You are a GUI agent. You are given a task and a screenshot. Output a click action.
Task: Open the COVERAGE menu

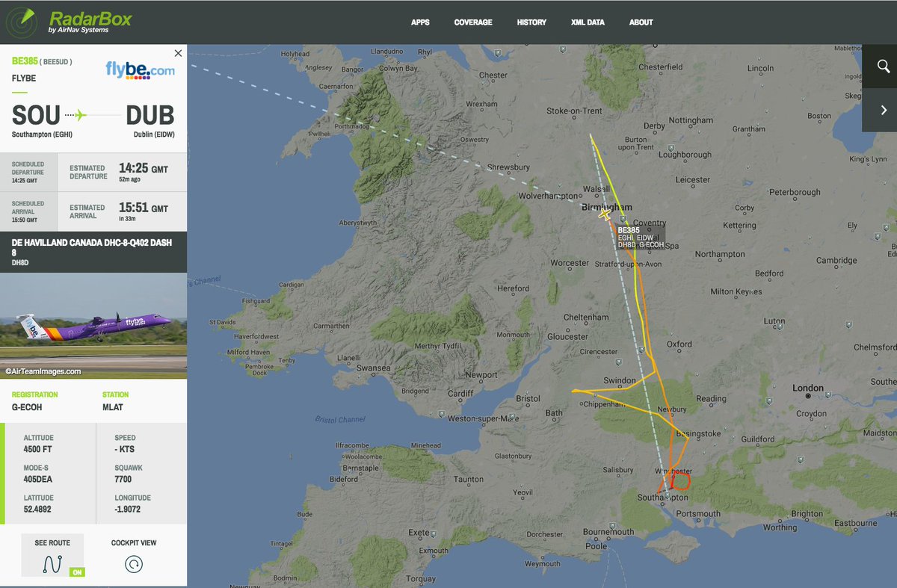(473, 22)
